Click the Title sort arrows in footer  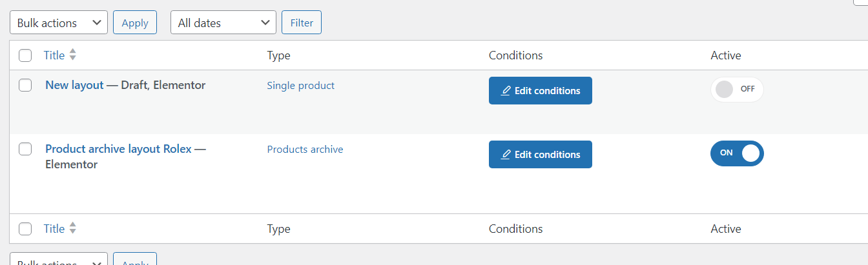tap(73, 228)
